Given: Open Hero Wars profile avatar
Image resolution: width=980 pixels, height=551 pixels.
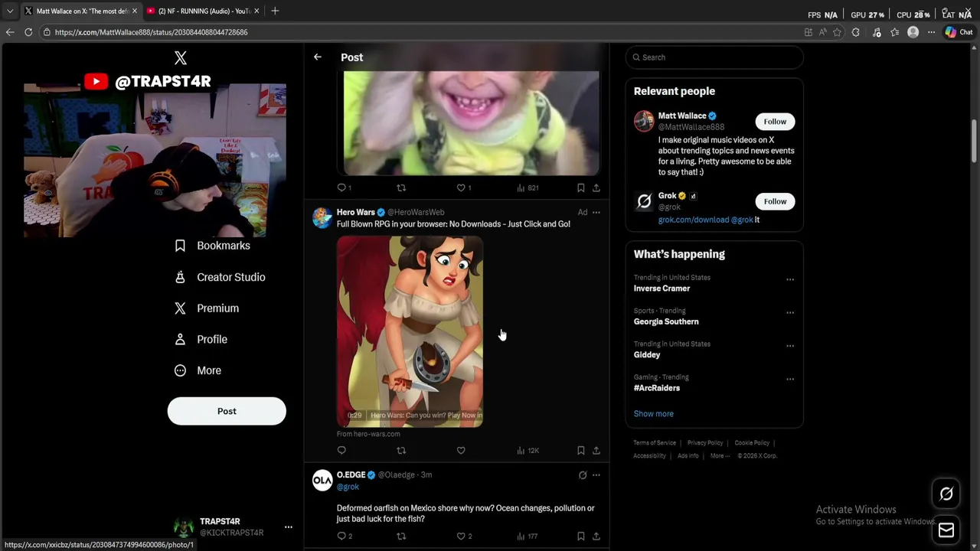Looking at the screenshot, I should click(322, 217).
